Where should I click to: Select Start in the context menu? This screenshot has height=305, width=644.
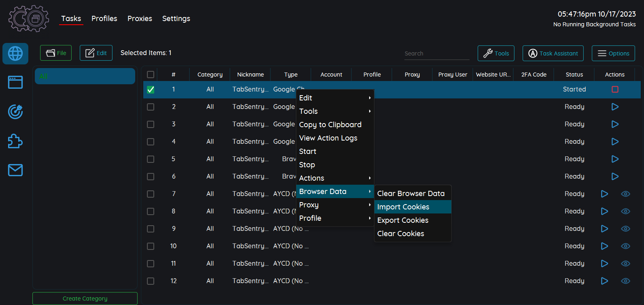[x=335, y=151]
